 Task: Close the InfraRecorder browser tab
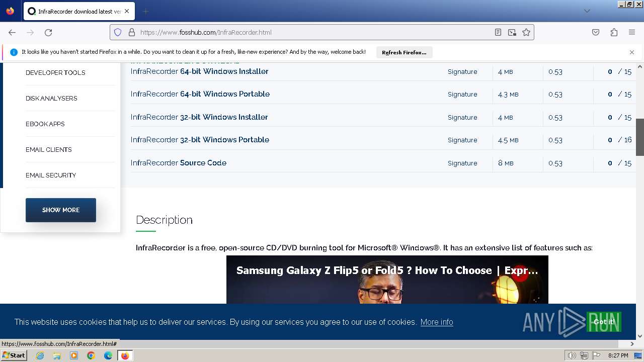tap(126, 11)
